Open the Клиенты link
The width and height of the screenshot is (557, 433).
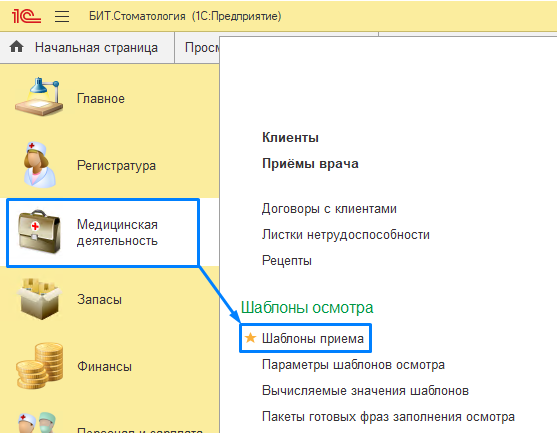pyautogui.click(x=290, y=138)
